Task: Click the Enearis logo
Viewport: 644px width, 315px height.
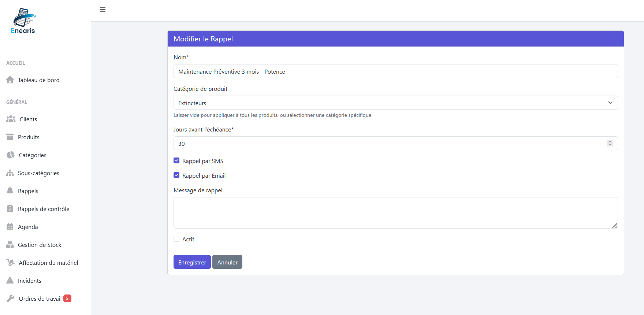Action: 24,21
